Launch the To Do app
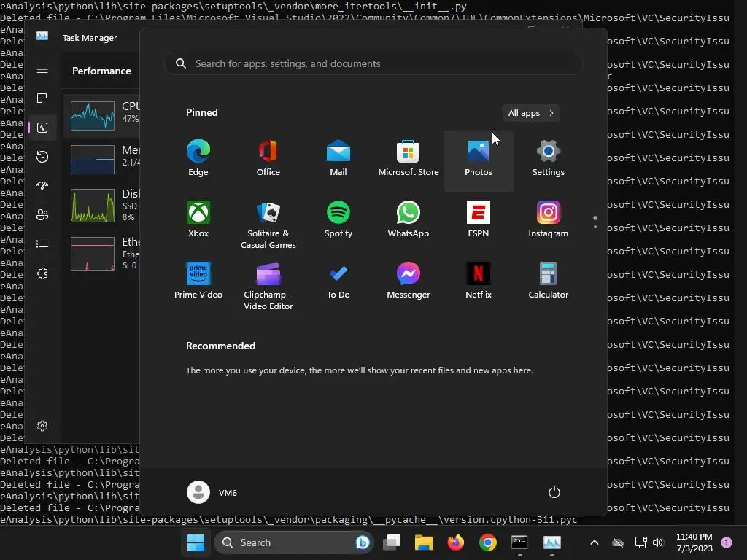The height and width of the screenshot is (560, 747). click(338, 282)
